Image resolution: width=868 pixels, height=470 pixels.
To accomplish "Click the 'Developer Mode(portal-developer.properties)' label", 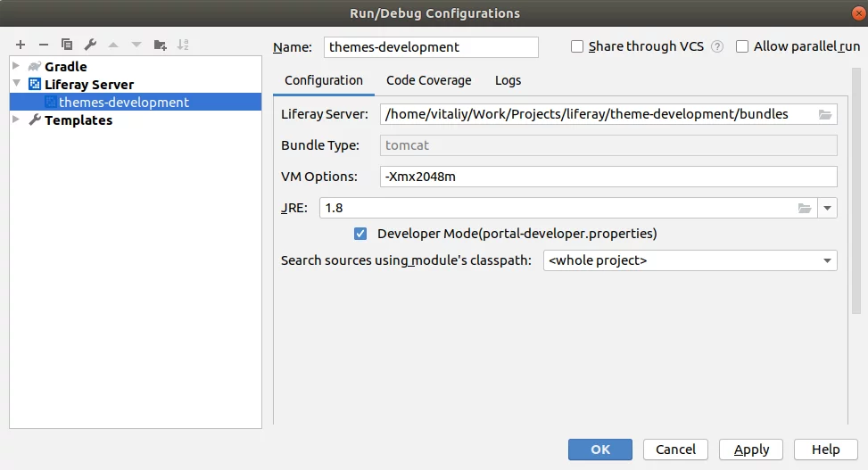I will coord(517,234).
